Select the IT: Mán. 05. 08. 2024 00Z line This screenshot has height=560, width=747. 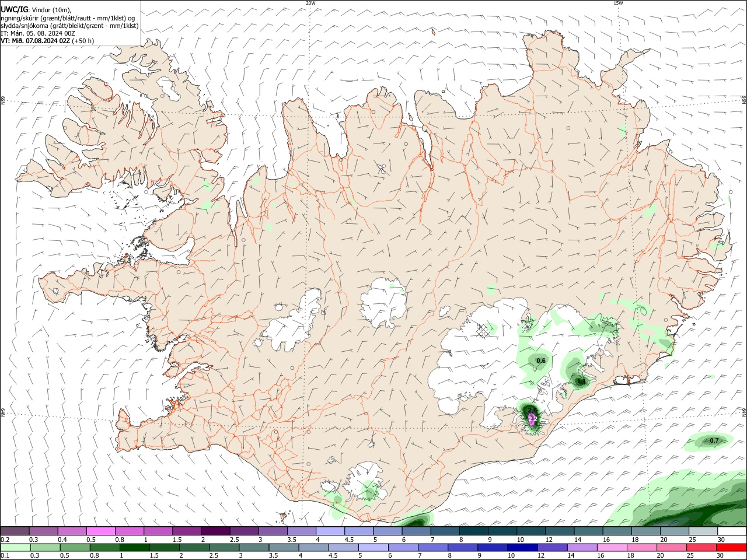pyautogui.click(x=37, y=33)
